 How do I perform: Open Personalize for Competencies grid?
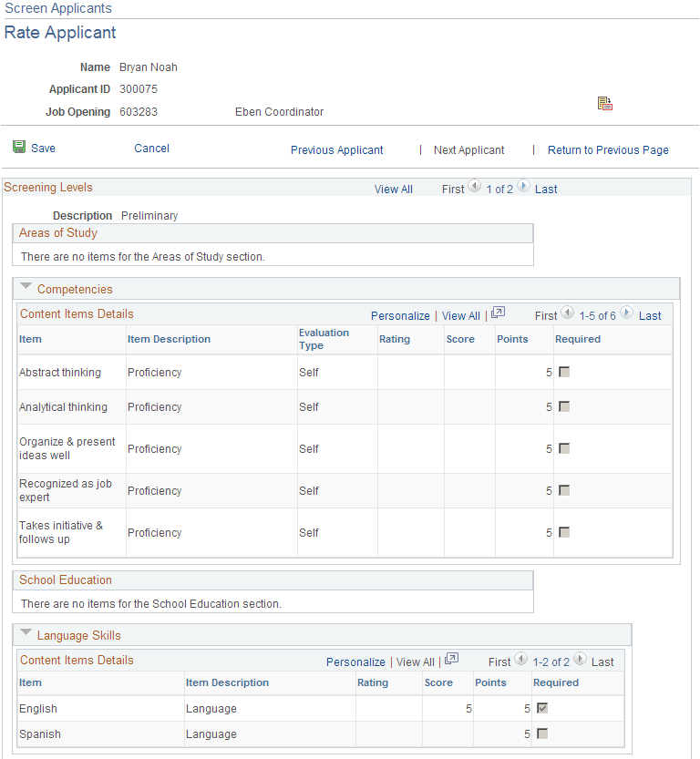[400, 314]
